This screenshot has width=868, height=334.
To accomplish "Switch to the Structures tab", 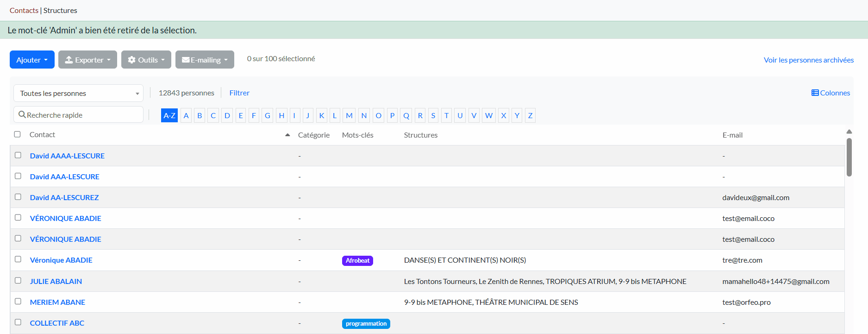I will coord(60,10).
